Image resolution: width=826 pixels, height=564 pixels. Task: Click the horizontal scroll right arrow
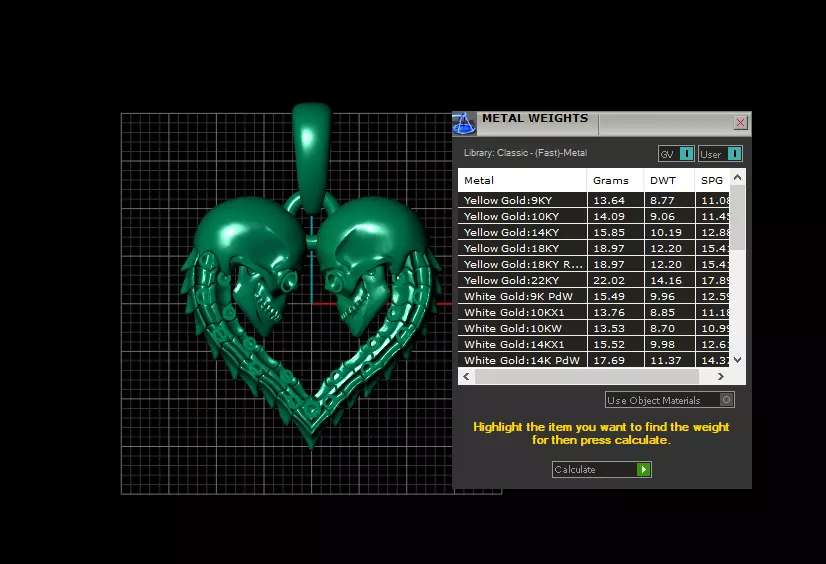coord(721,377)
